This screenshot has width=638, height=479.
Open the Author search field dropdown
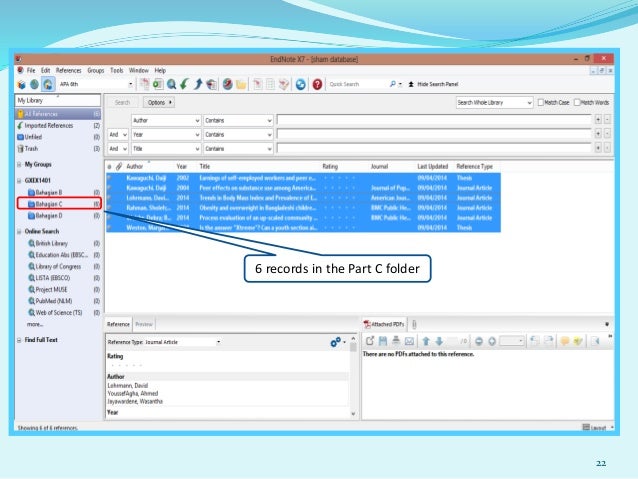click(x=197, y=121)
